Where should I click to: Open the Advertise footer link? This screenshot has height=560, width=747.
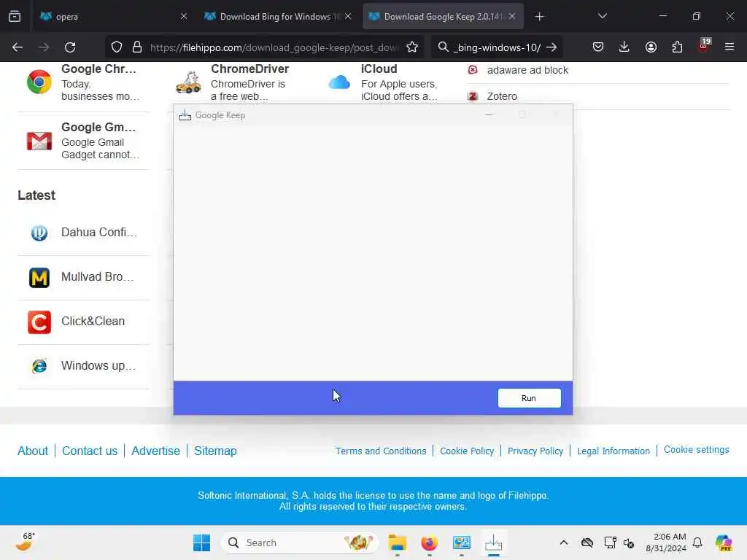tap(156, 451)
